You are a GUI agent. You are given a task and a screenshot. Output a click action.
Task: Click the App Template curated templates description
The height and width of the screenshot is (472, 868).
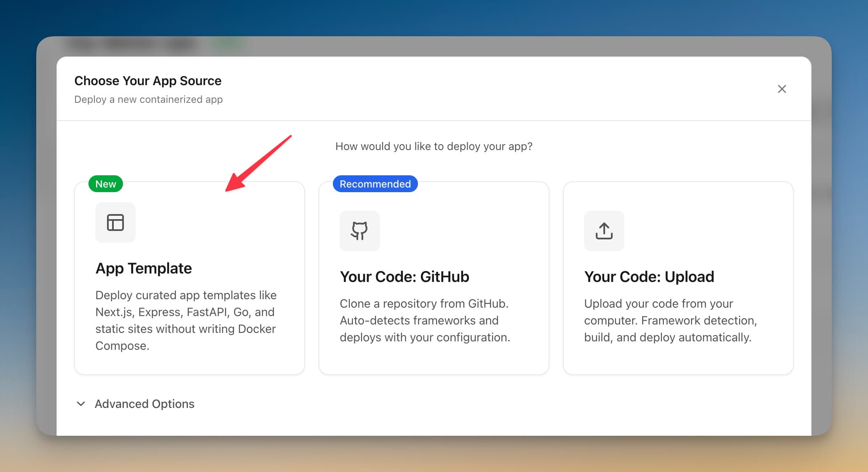coord(186,320)
